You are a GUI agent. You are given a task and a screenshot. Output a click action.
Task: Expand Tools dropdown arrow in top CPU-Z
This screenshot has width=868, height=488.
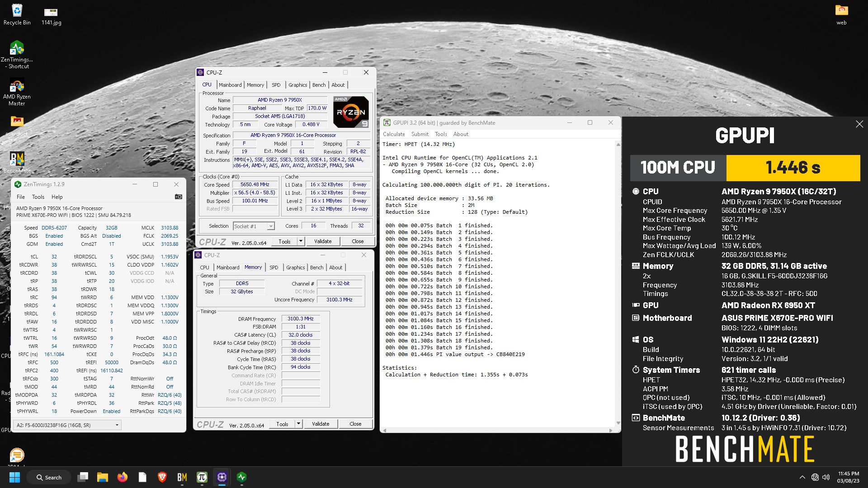click(301, 241)
